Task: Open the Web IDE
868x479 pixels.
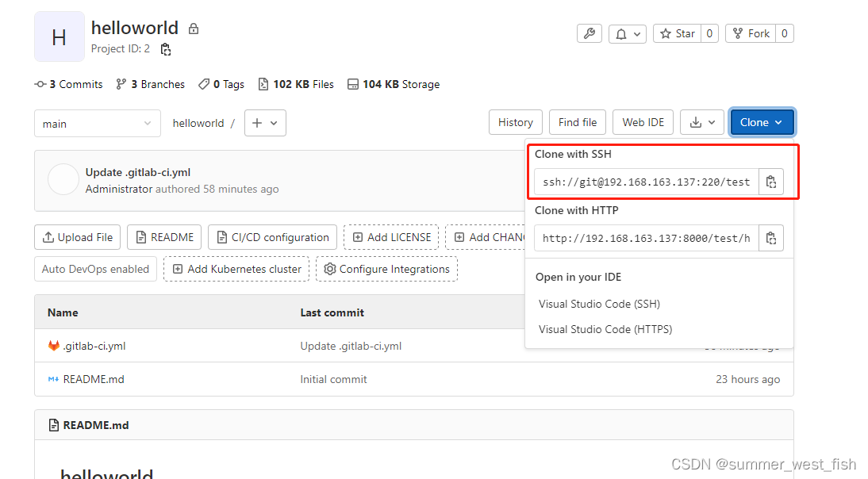Action: (643, 122)
